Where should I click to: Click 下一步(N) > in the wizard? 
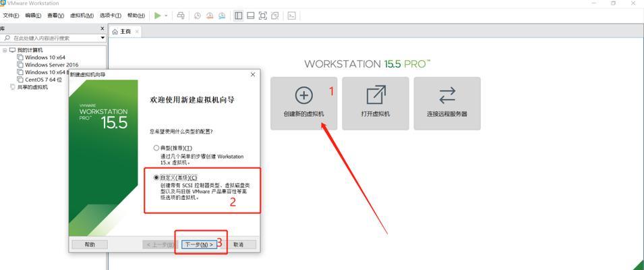199,244
